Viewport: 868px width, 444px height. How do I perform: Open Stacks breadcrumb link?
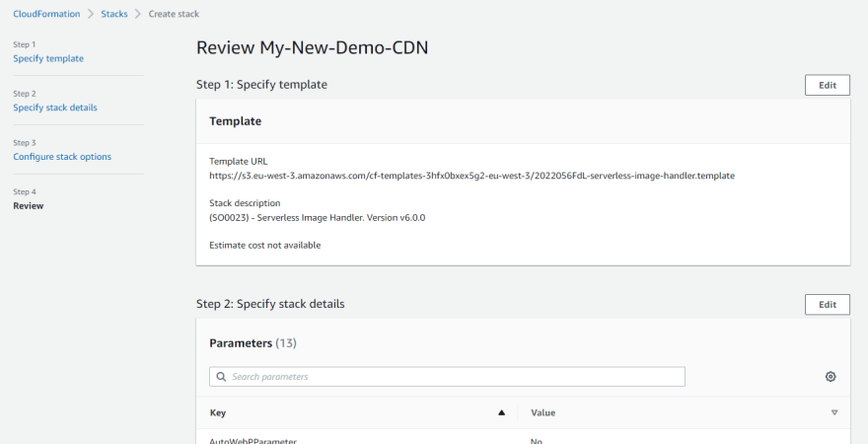point(114,14)
